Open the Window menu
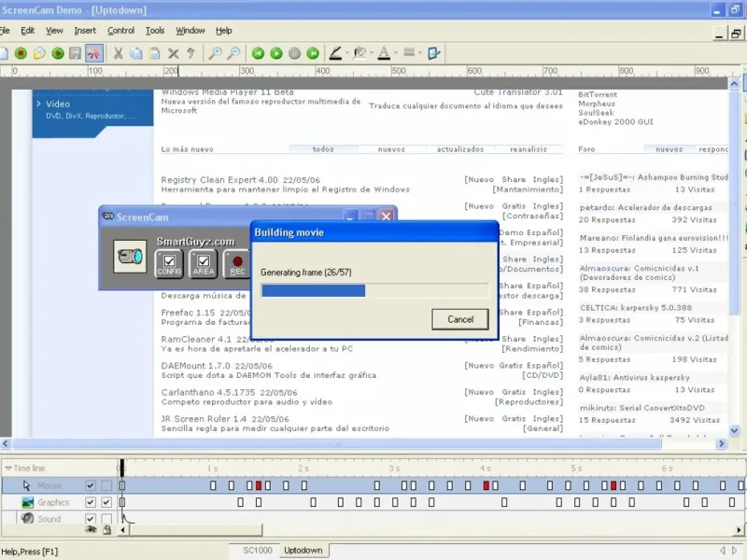The width and height of the screenshot is (747, 560). [190, 31]
